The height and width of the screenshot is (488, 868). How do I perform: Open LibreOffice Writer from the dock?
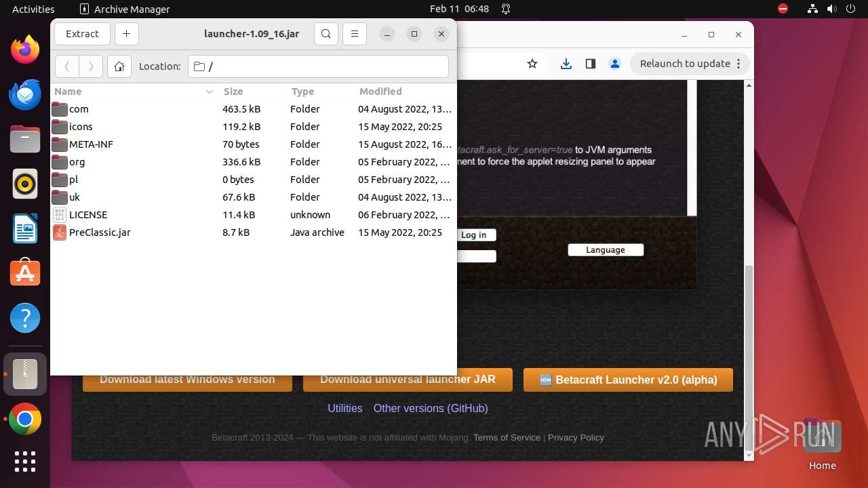click(x=25, y=228)
